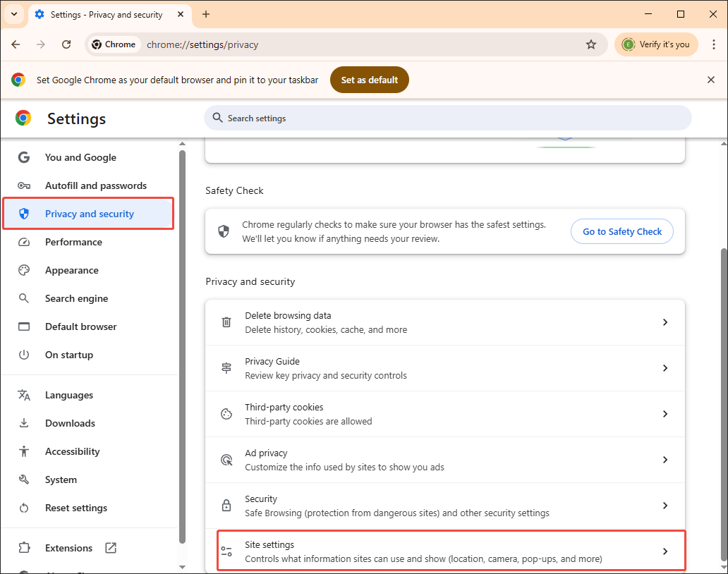Click the Verify it's you profile button
This screenshot has width=728, height=574.
(656, 44)
